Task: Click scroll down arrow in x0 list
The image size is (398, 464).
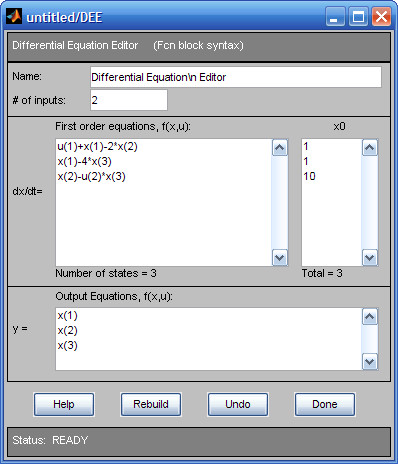Action: tap(370, 258)
